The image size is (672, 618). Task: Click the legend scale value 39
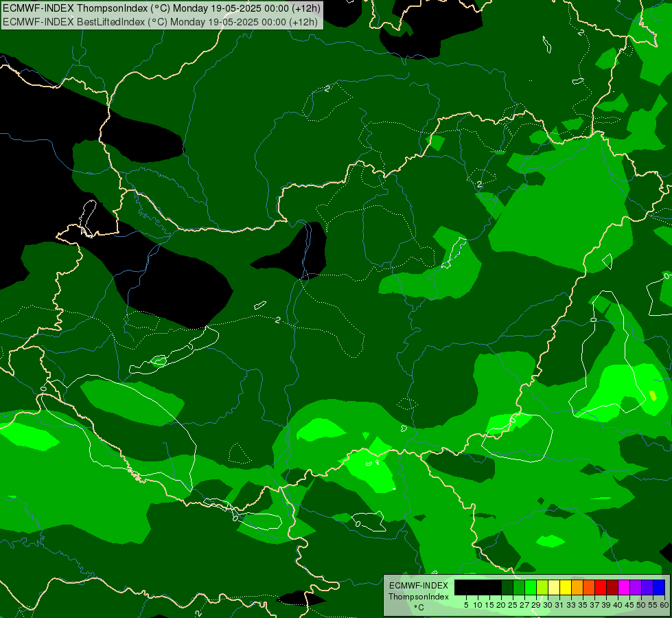click(606, 605)
